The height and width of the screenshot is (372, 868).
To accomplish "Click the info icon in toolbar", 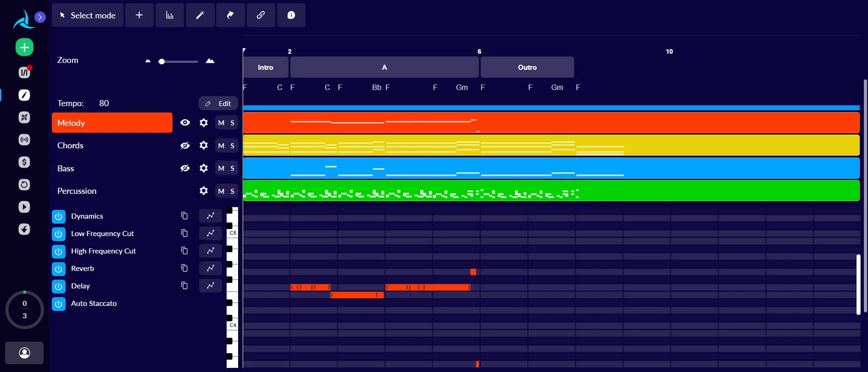I will 291,15.
